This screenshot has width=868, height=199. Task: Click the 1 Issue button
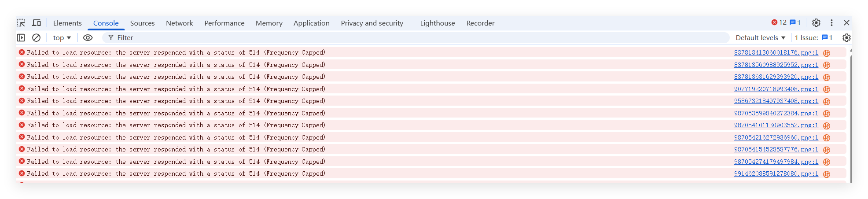pos(813,38)
